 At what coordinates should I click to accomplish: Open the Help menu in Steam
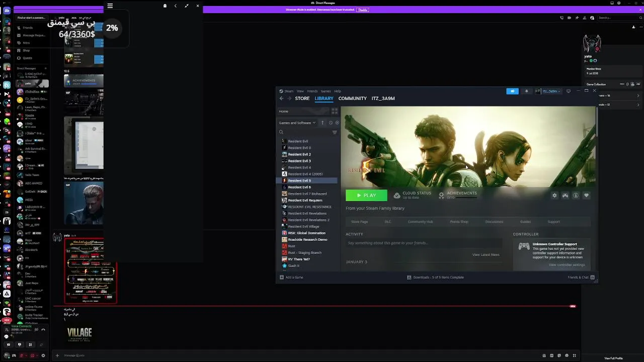point(338,91)
